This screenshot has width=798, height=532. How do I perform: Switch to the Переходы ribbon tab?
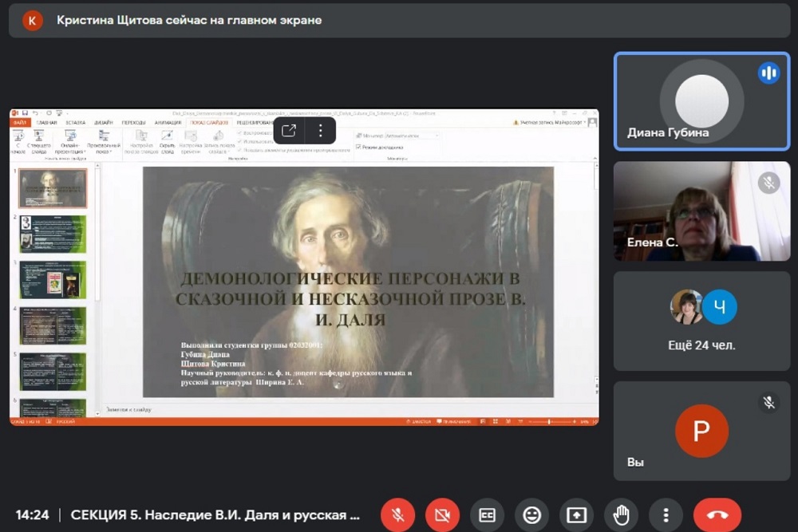[133, 123]
